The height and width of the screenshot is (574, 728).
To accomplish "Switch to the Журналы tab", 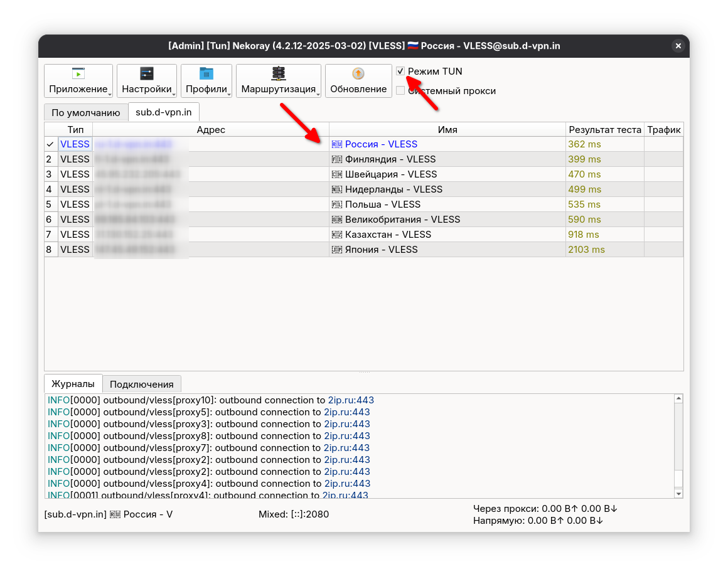I will click(x=73, y=384).
